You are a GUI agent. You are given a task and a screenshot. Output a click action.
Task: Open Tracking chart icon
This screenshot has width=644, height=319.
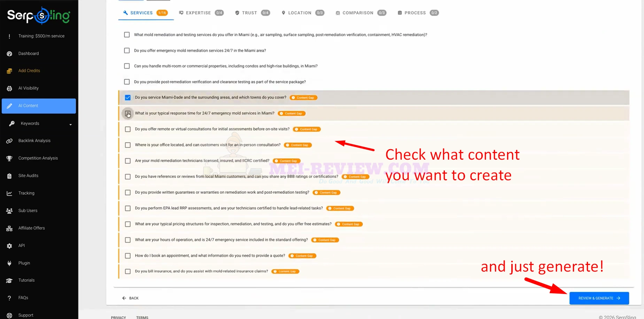(9, 193)
